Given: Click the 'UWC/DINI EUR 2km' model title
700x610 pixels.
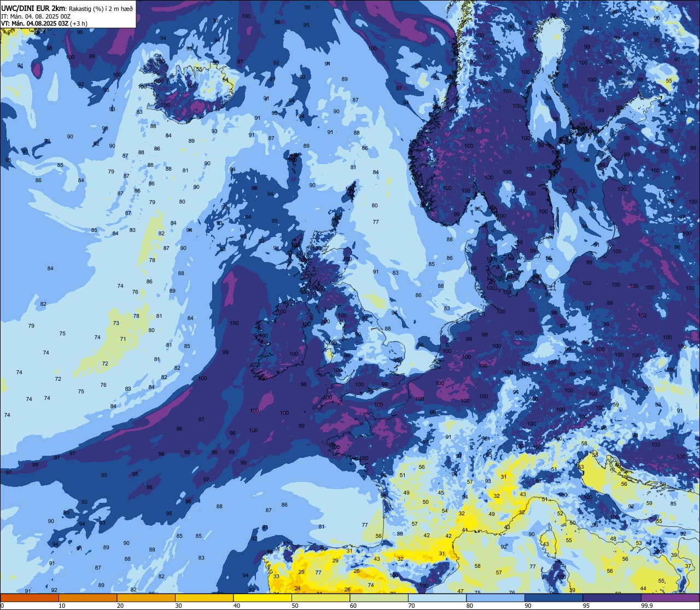Looking at the screenshot, I should coord(33,7).
